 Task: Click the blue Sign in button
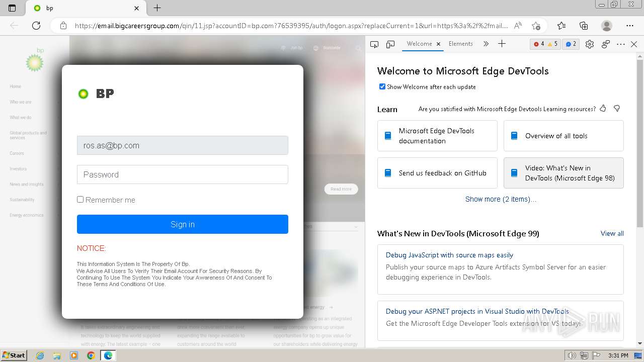[x=183, y=224]
